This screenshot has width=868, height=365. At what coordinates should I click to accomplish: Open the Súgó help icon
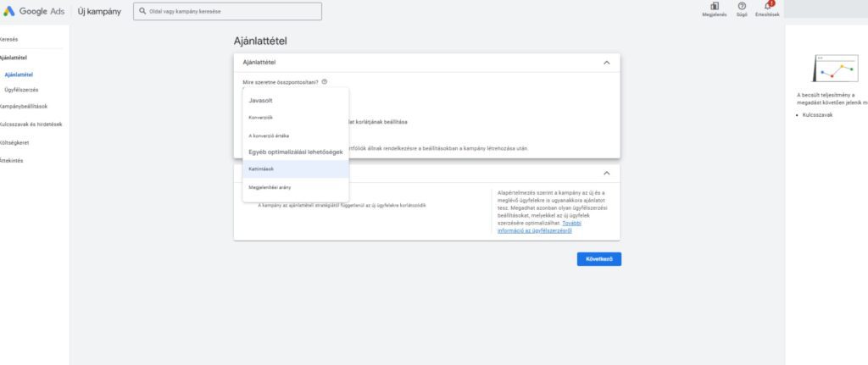point(742,8)
